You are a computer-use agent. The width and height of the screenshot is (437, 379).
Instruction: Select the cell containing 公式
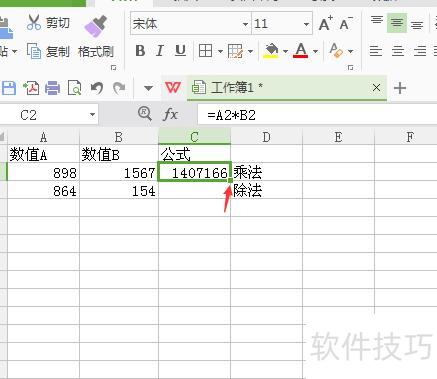point(194,154)
